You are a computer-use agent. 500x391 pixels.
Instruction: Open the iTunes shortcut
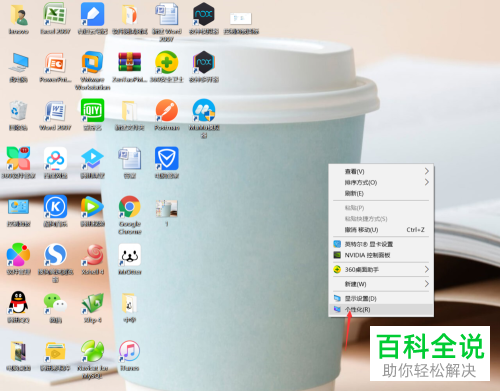tap(130, 351)
